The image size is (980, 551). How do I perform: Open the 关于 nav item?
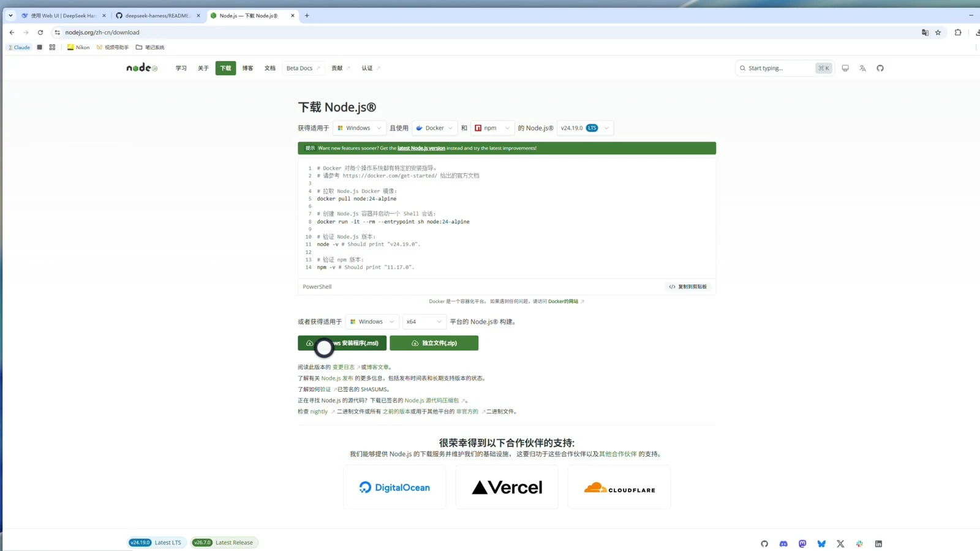point(203,68)
